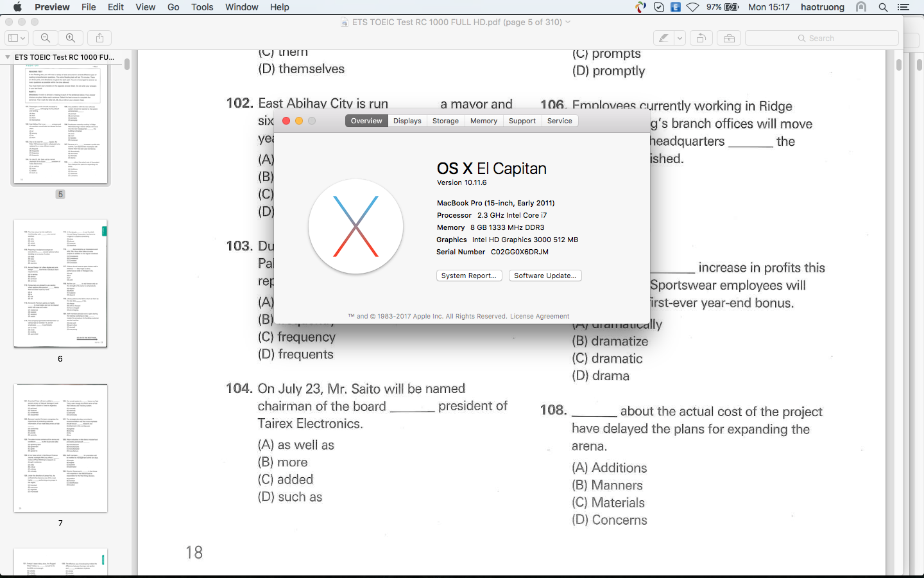Click question number 104 in document
Screen dimensions: 924x578
tap(239, 389)
